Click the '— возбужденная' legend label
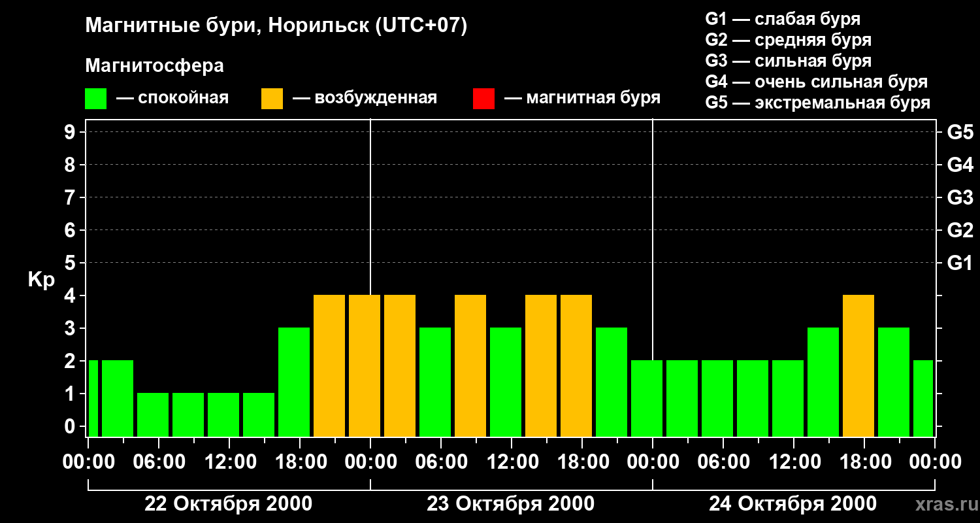The image size is (980, 523). [x=365, y=99]
